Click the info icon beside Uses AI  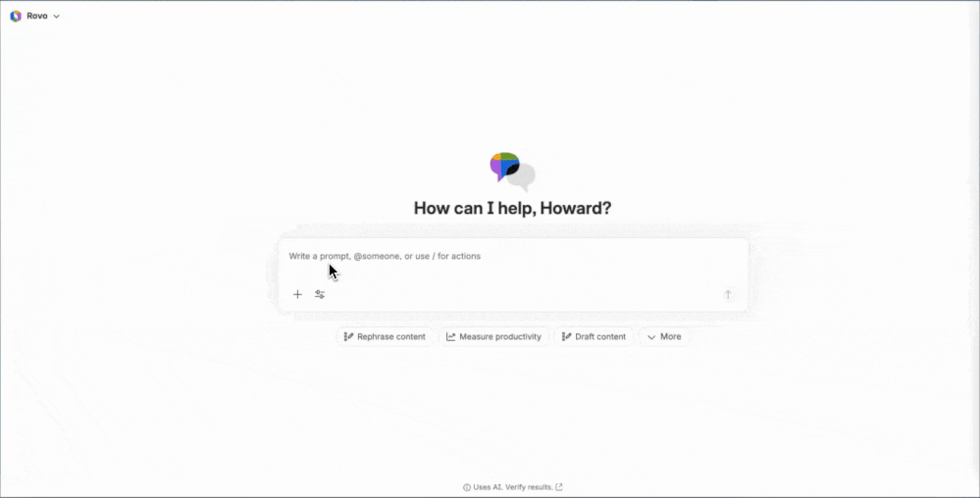(466, 487)
